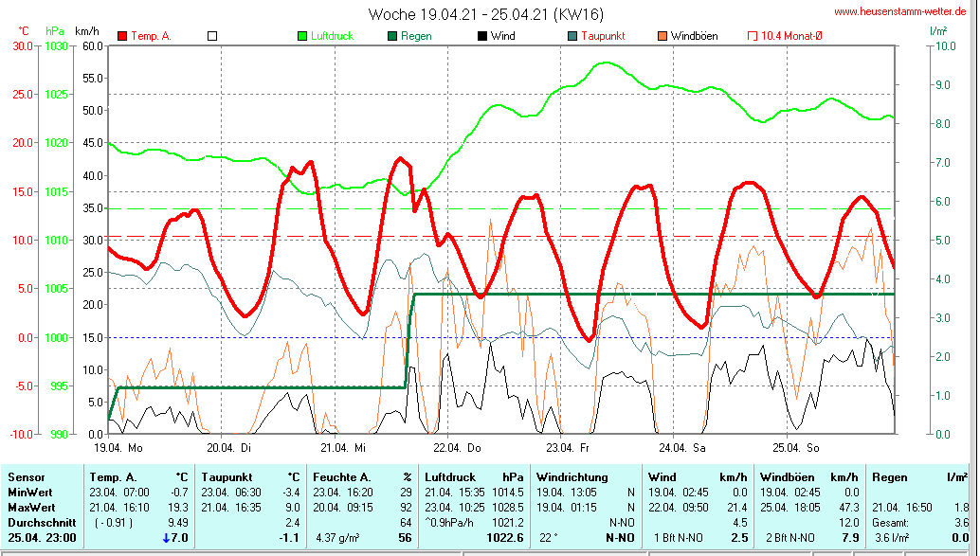This screenshot has height=556, width=980.
Task: Click the ( - 0.91 ) temperature deviation value
Action: coord(114,522)
